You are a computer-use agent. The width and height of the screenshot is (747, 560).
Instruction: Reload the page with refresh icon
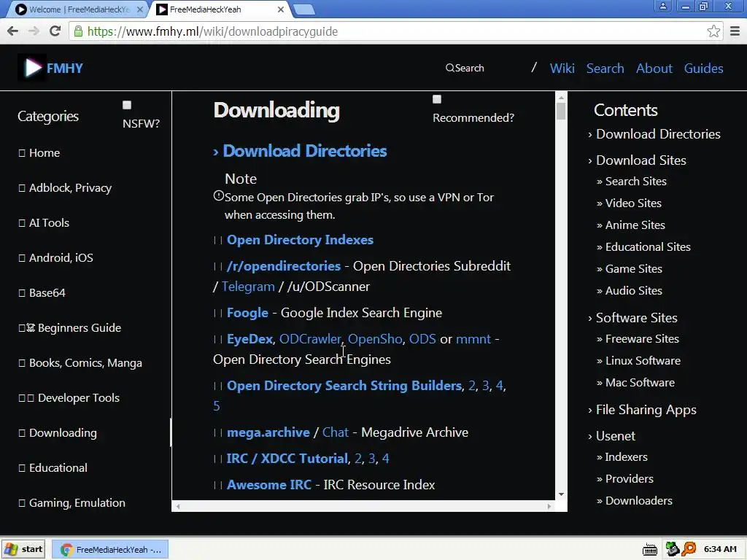tap(55, 31)
